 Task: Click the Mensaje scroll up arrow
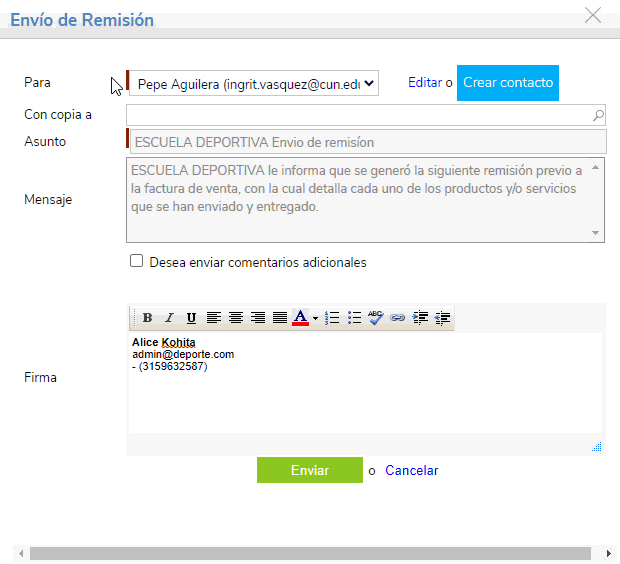coord(595,168)
